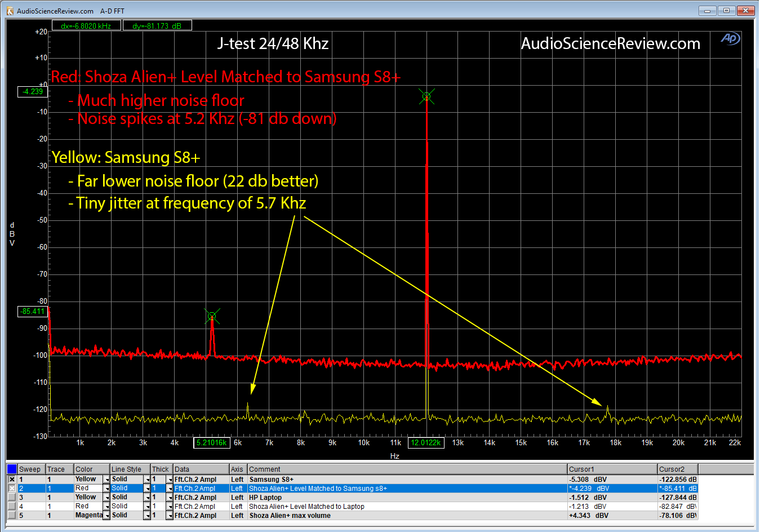Click the 5.21016k cursor frequency box

[x=211, y=443]
